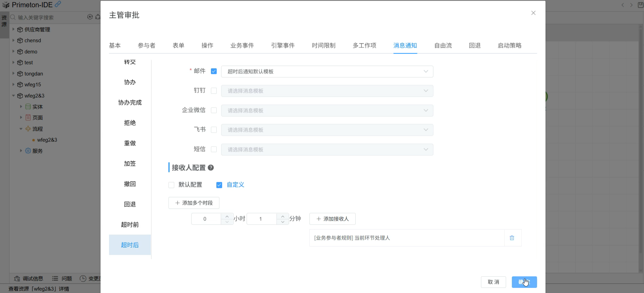Click the 流程 folder icon in tree
The height and width of the screenshot is (293, 644).
pyautogui.click(x=28, y=129)
